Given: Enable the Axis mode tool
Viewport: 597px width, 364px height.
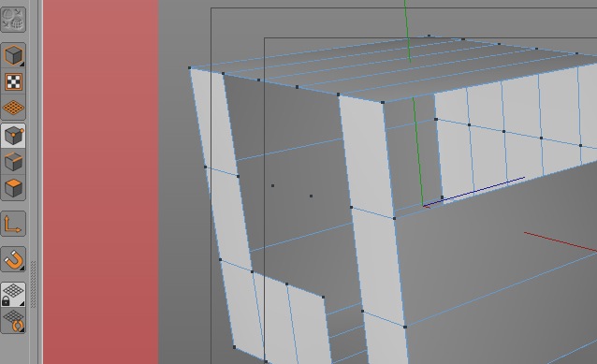Looking at the screenshot, I should 13,224.
